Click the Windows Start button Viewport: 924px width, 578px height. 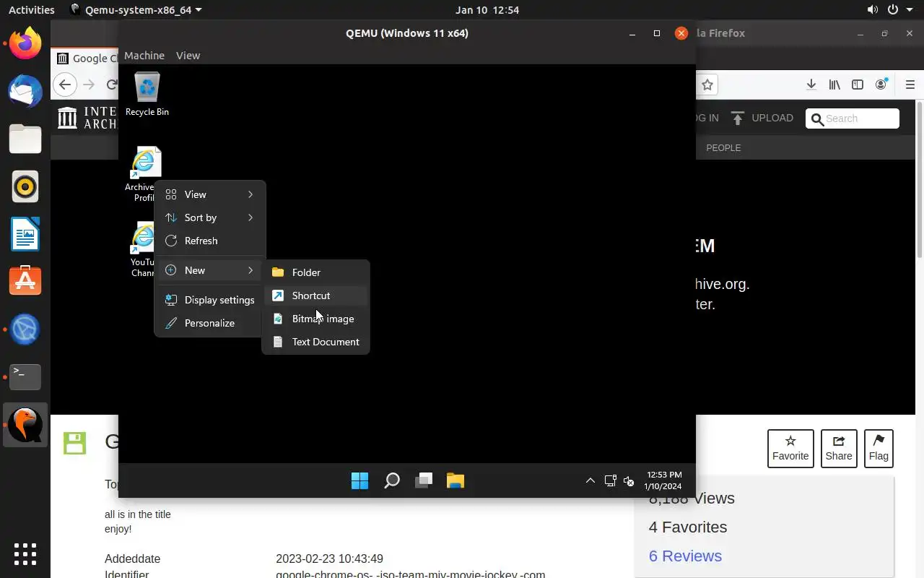pyautogui.click(x=359, y=480)
